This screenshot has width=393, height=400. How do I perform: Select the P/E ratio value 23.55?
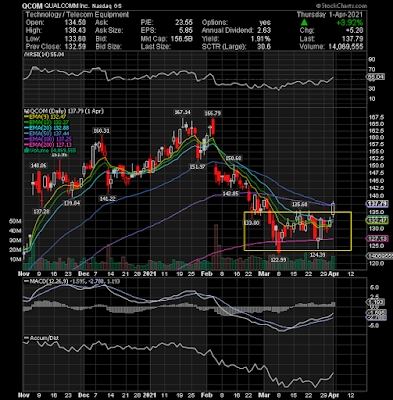(x=184, y=22)
